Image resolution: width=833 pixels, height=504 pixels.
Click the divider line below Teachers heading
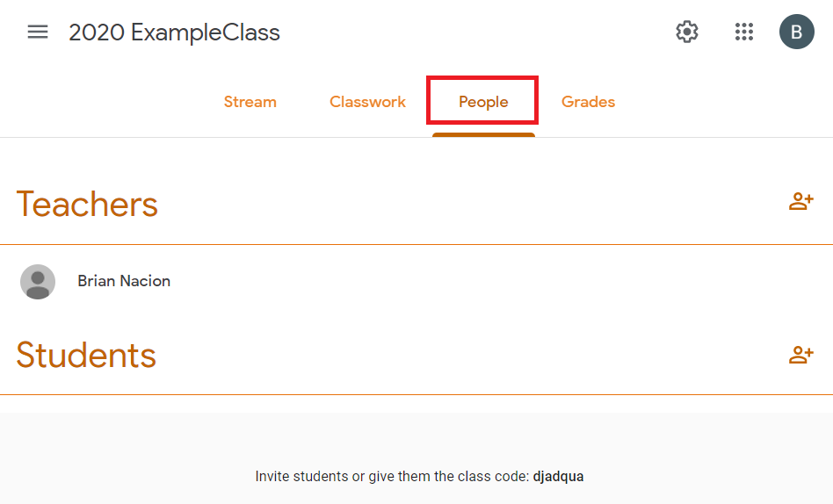coord(416,244)
